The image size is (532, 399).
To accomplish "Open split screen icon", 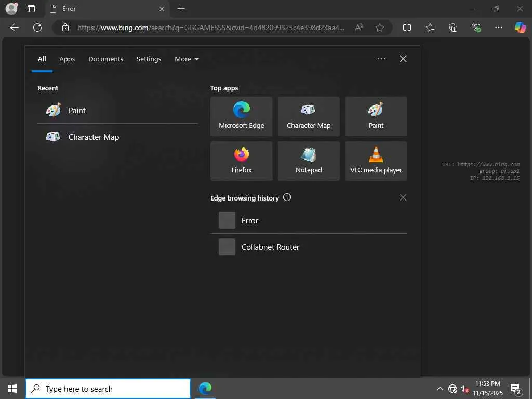I will coord(407,28).
